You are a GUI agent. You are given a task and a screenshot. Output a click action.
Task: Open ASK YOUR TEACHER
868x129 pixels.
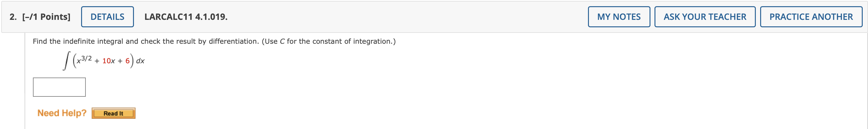705,17
